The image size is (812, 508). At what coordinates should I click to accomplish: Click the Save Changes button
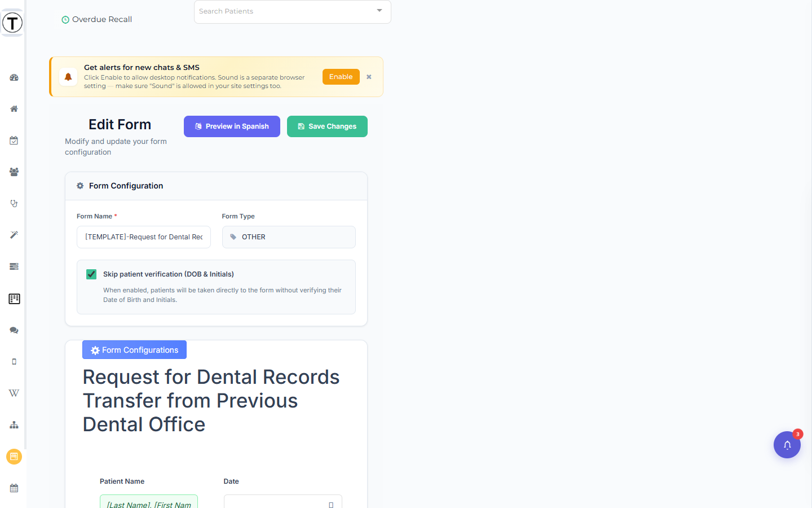point(327,126)
